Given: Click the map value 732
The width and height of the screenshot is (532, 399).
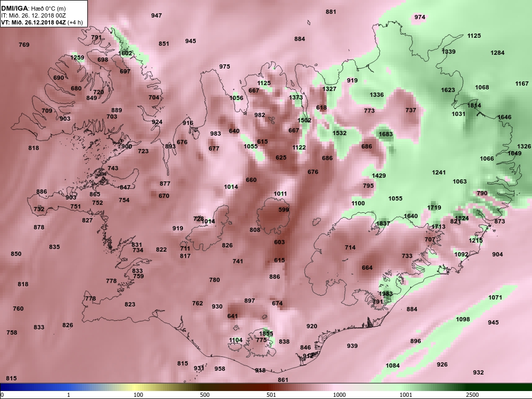Looking at the screenshot, I should [x=39, y=209].
